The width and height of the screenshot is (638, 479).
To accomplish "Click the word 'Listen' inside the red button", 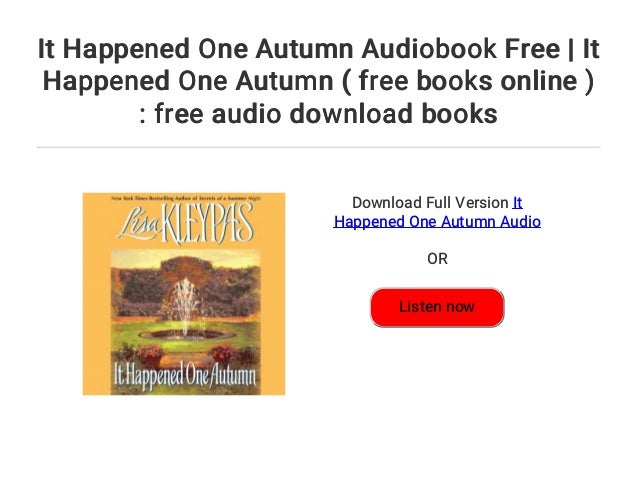I will click(x=419, y=306).
